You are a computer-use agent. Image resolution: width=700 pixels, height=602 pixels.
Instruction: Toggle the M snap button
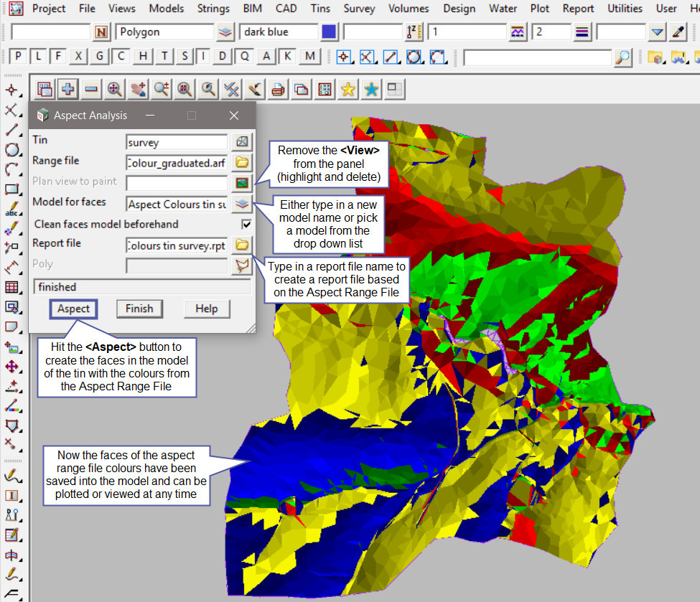click(x=309, y=57)
